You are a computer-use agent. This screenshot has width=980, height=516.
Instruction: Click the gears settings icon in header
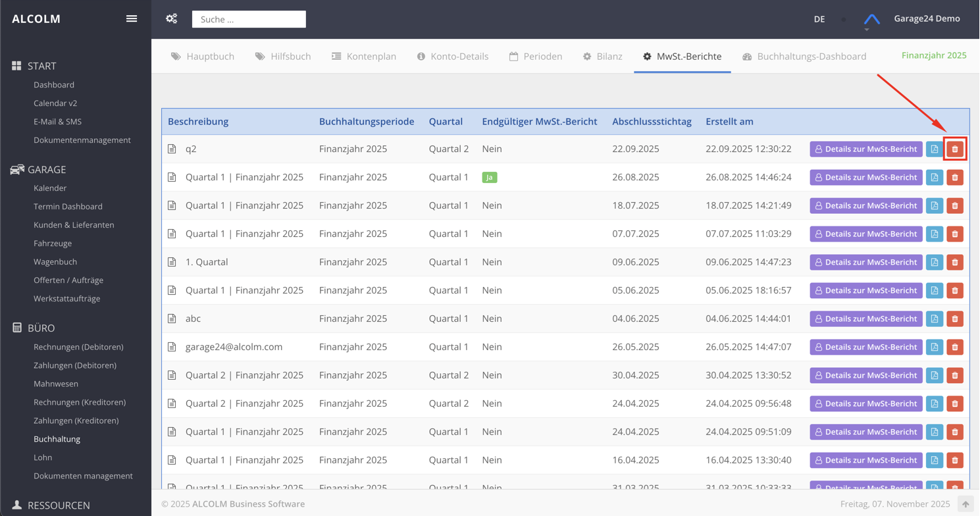click(172, 19)
